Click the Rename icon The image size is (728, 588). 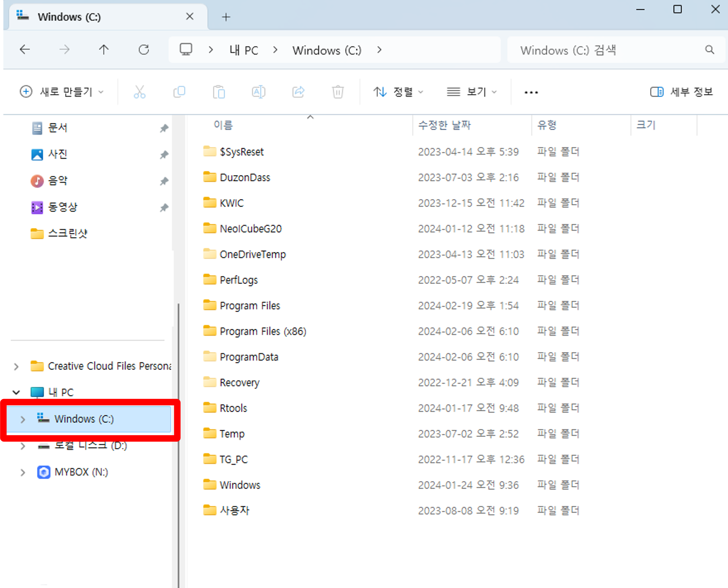click(258, 92)
